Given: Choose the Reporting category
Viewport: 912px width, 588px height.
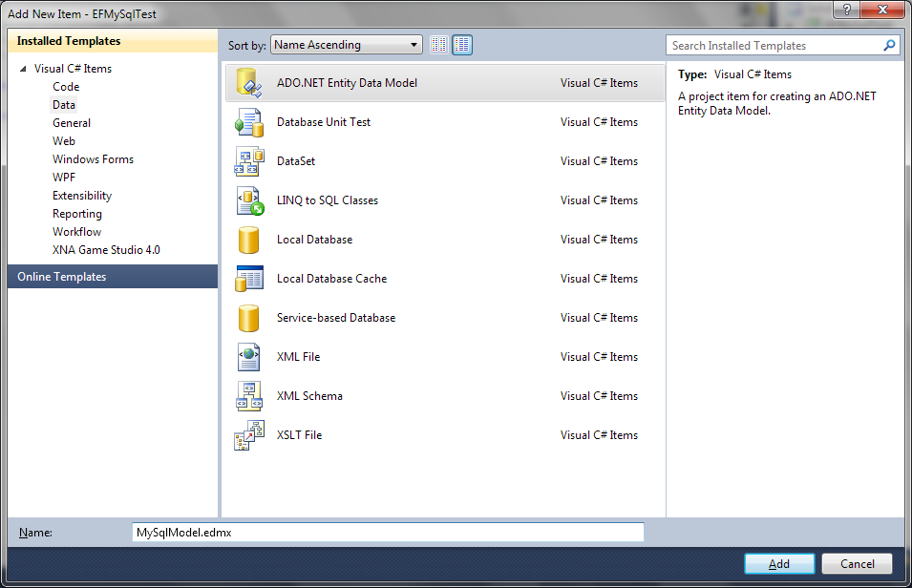Looking at the screenshot, I should (77, 214).
